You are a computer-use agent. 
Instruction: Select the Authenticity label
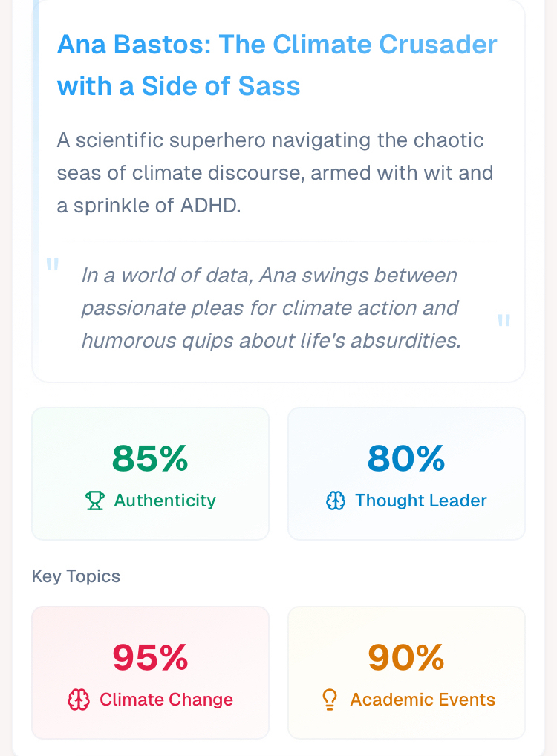(165, 501)
